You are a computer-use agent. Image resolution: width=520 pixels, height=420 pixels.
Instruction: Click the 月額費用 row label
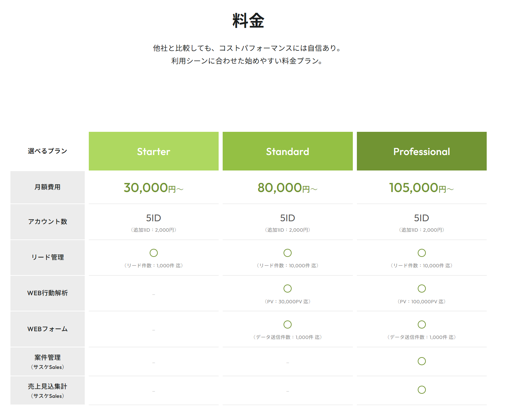point(47,187)
